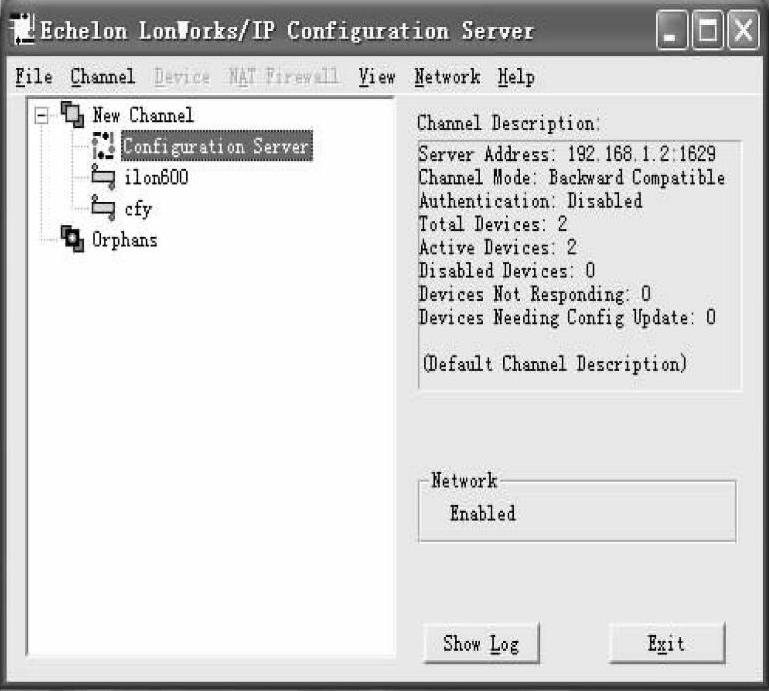Screen dimensions: 769x691
Task: Click the Enabled network status text
Action: [483, 513]
